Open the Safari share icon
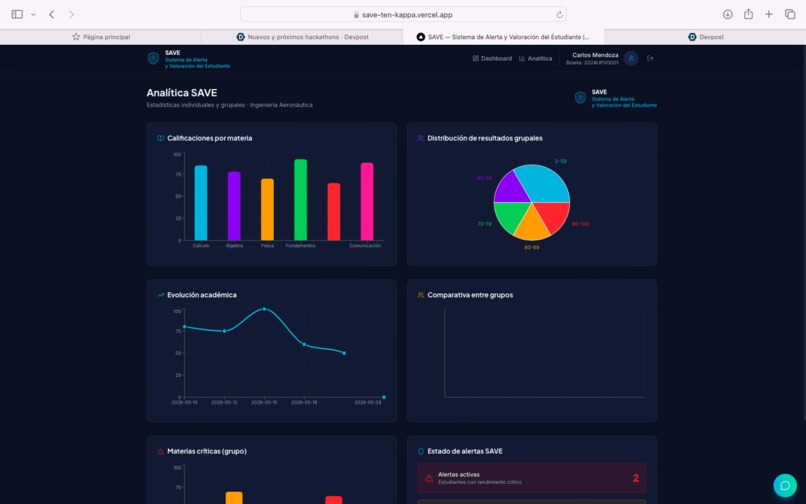Viewport: 806px width, 504px height. (748, 14)
